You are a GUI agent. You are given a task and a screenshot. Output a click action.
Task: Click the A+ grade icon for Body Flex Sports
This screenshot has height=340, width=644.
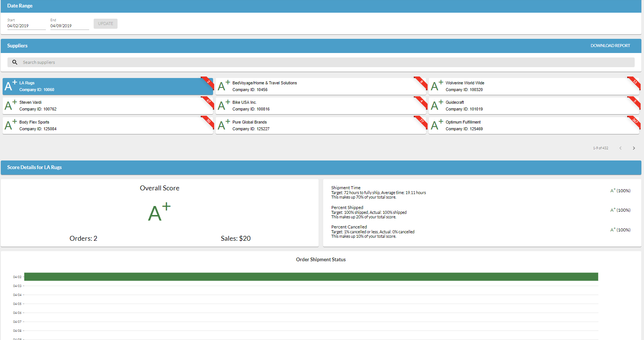[10, 125]
